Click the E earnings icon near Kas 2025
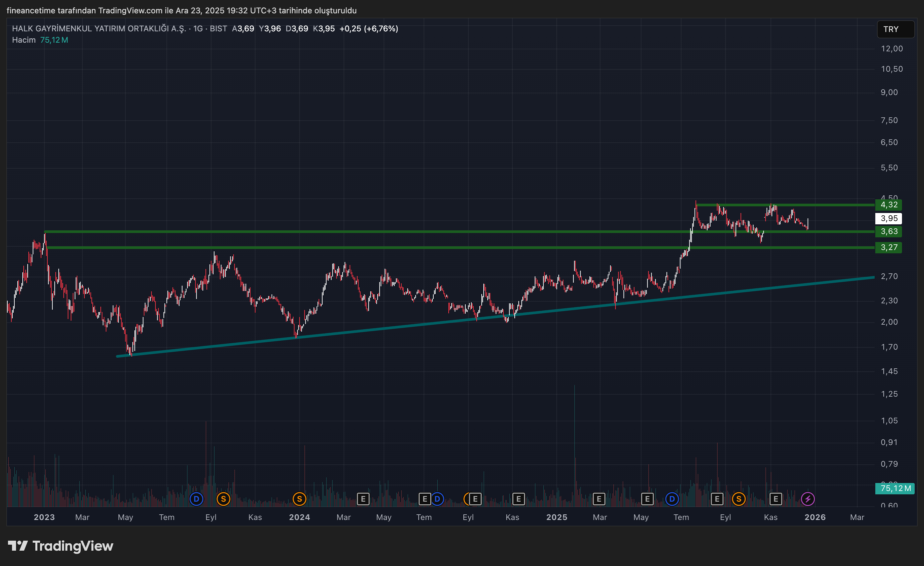The width and height of the screenshot is (924, 566). click(776, 499)
